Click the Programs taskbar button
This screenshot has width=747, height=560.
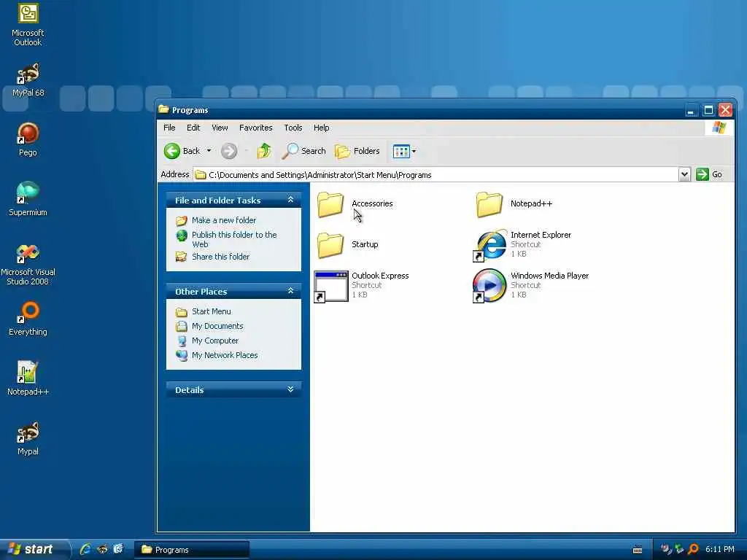pyautogui.click(x=192, y=550)
